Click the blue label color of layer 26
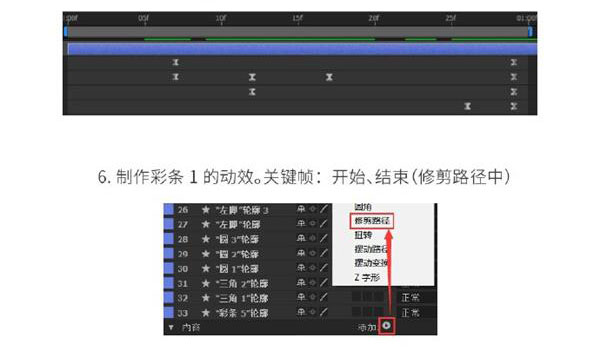The height and width of the screenshot is (362, 600). point(169,209)
